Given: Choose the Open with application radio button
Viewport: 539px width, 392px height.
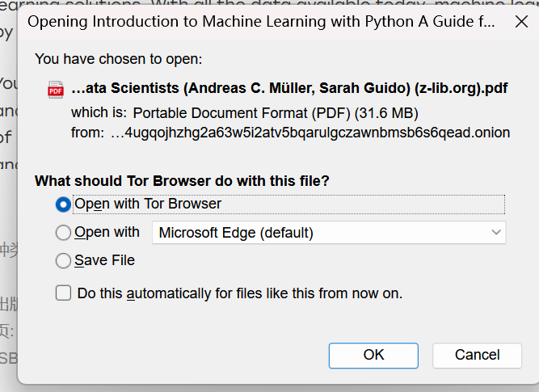Looking at the screenshot, I should [x=63, y=233].
